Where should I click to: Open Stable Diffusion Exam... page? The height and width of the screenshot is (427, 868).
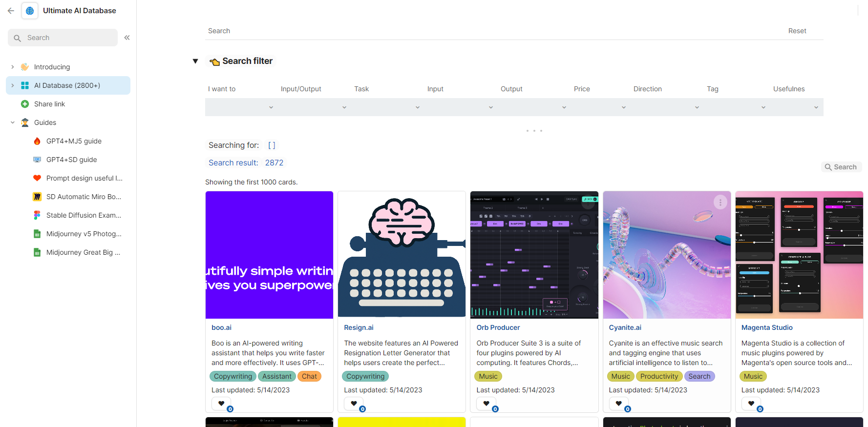(x=84, y=215)
